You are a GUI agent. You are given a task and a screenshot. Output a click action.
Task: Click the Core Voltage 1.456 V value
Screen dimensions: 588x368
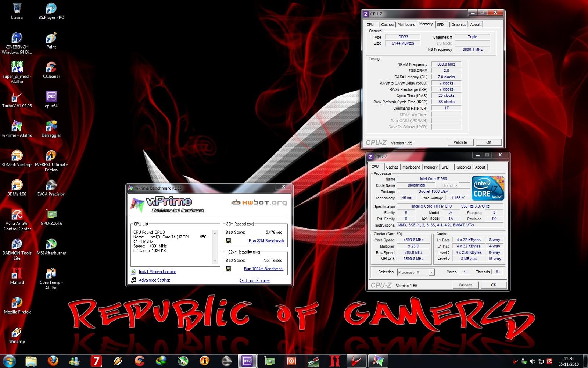(x=458, y=198)
